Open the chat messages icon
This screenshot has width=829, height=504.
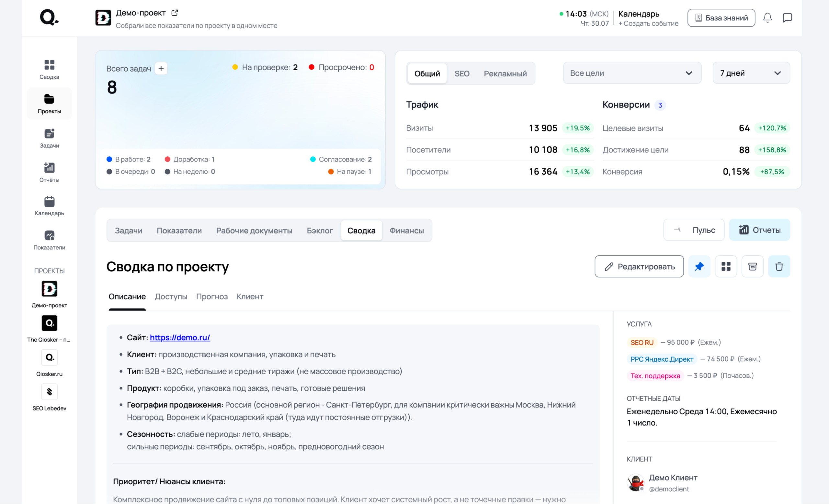(x=787, y=18)
